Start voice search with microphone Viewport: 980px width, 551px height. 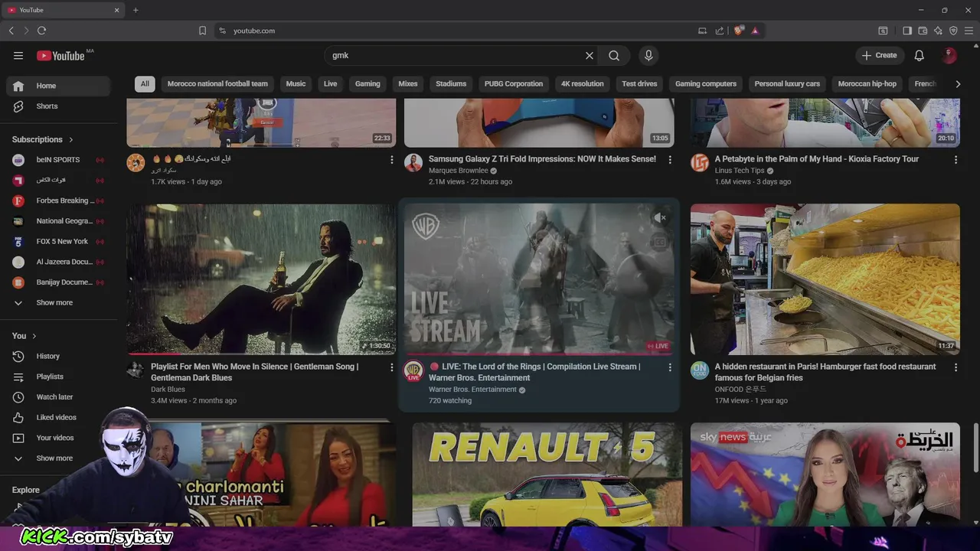(648, 55)
